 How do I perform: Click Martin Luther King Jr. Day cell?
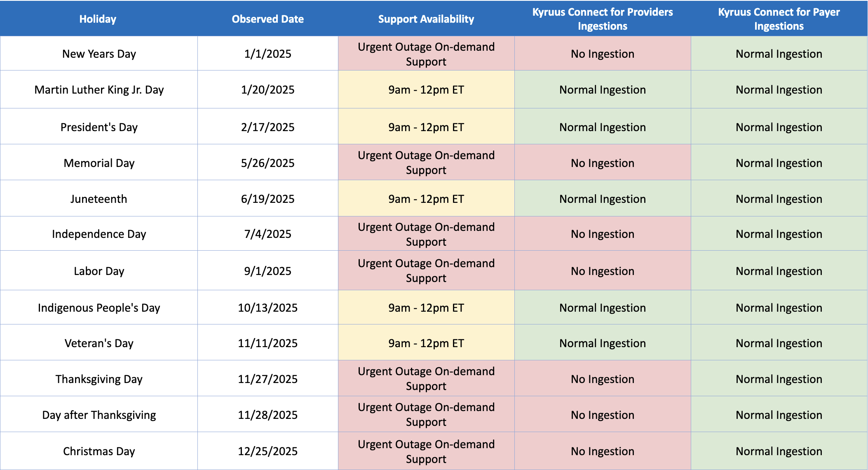99,89
